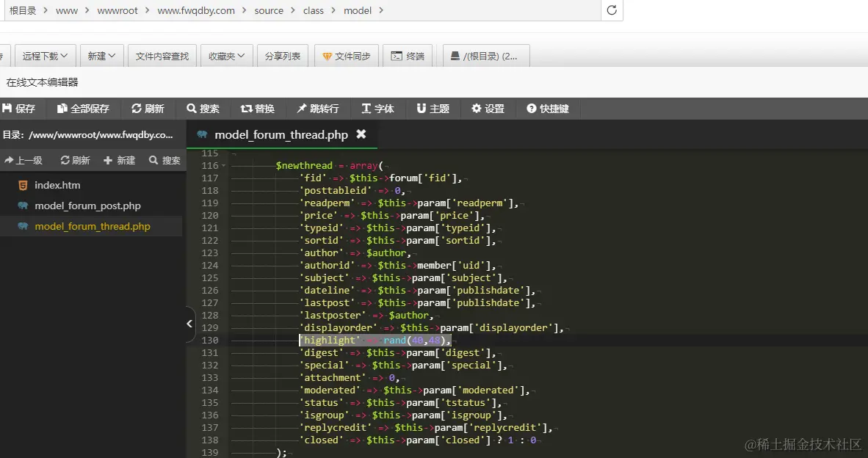Click $author value on line 123
The height and width of the screenshot is (458, 868).
pyautogui.click(x=386, y=252)
